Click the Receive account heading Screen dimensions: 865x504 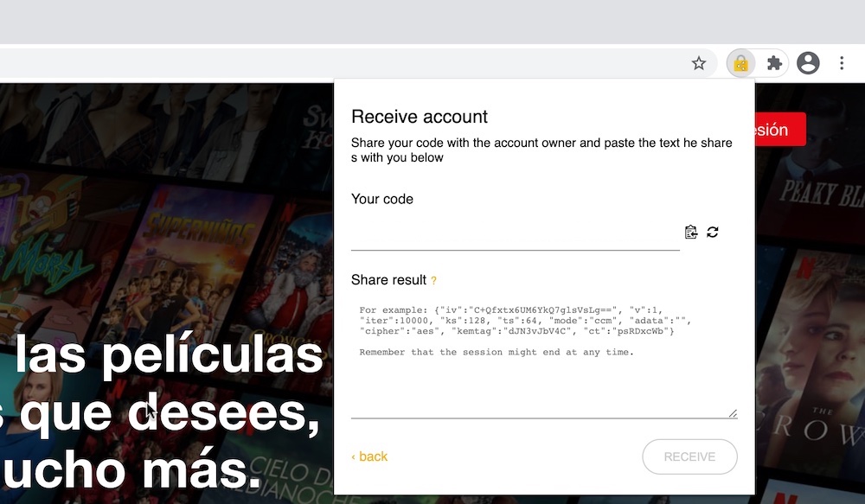420,117
